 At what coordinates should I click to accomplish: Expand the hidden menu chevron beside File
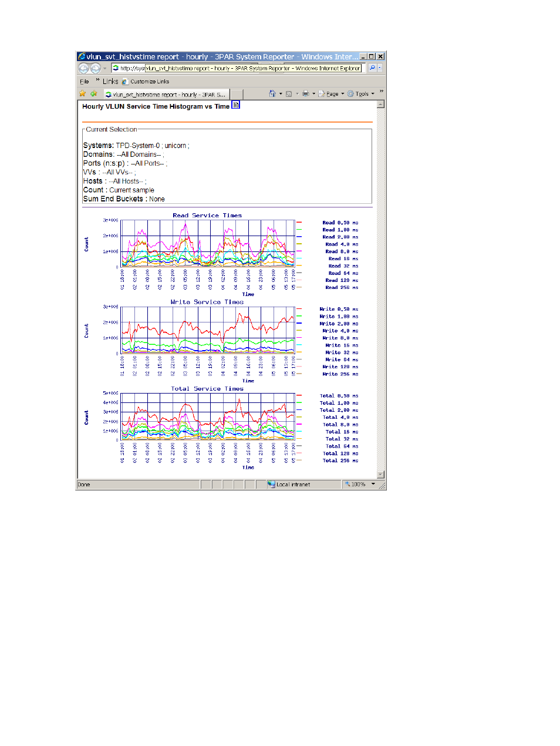(97, 80)
